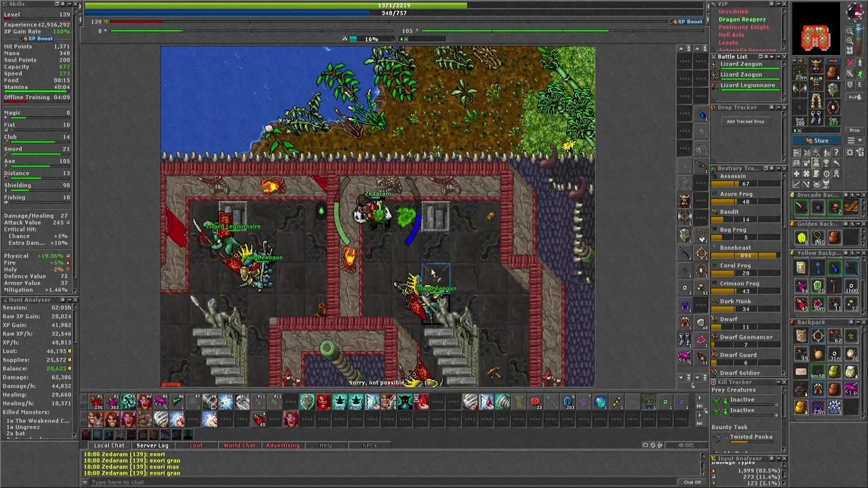This screenshot has width=868, height=488.
Task: Collapse the Kill Tracker panel
Action: (778, 382)
